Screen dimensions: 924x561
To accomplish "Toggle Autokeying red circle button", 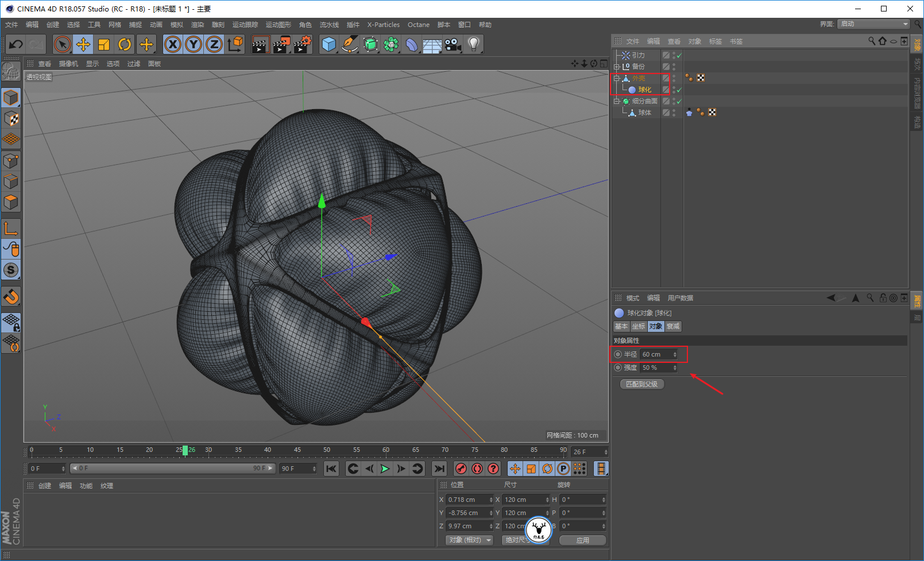I will click(x=477, y=469).
